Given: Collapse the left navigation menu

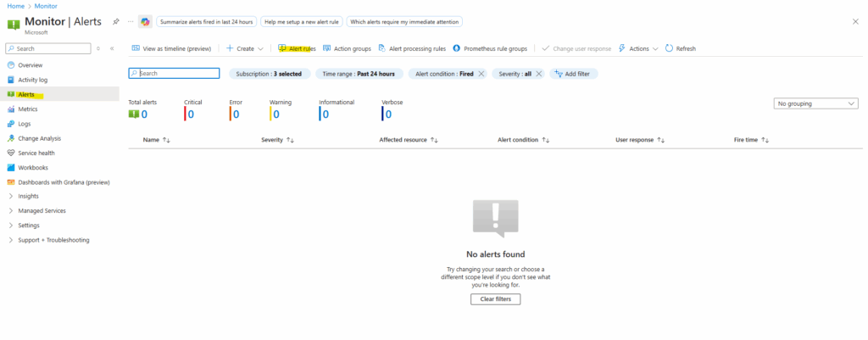Looking at the screenshot, I should 112,48.
